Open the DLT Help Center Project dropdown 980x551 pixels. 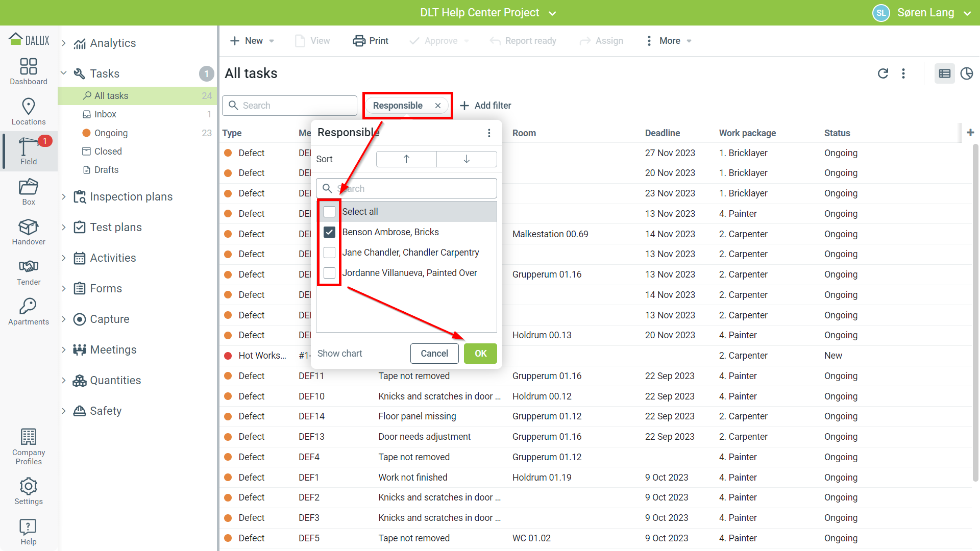[552, 13]
